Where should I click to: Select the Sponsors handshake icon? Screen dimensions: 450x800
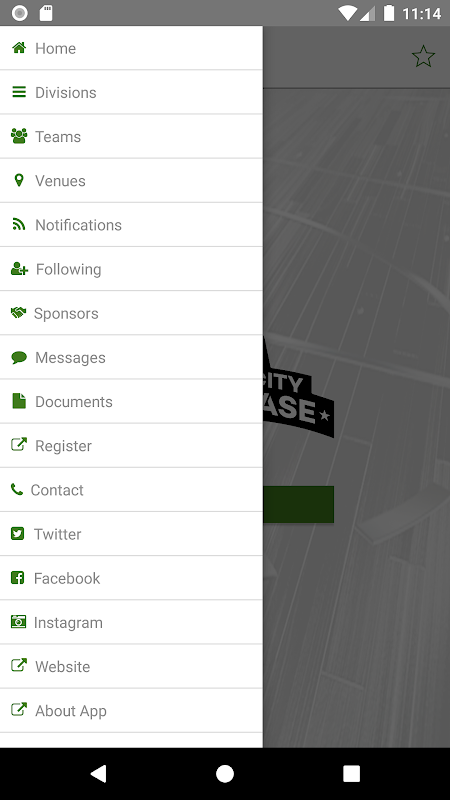point(18,313)
